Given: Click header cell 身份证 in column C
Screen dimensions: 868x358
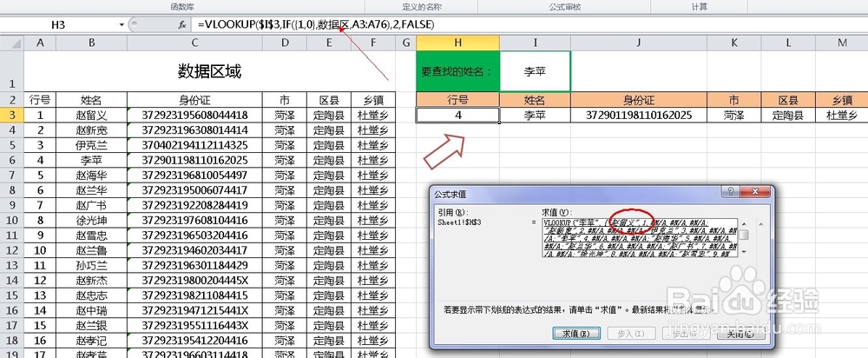Looking at the screenshot, I should tap(194, 100).
